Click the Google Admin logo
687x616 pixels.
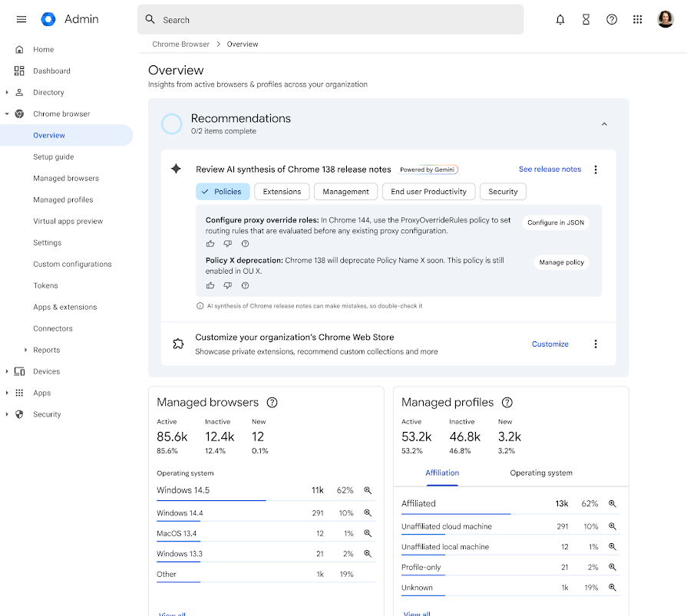pyautogui.click(x=48, y=19)
